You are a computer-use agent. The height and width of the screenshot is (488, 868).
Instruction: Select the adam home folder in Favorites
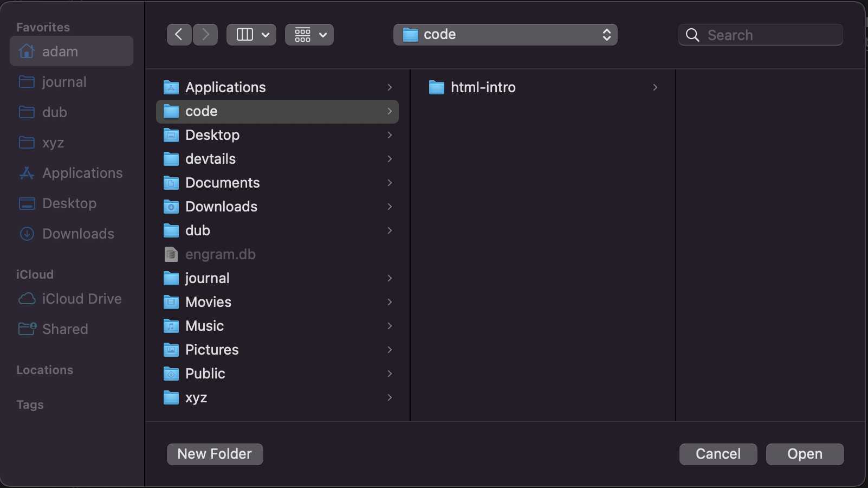pos(60,51)
